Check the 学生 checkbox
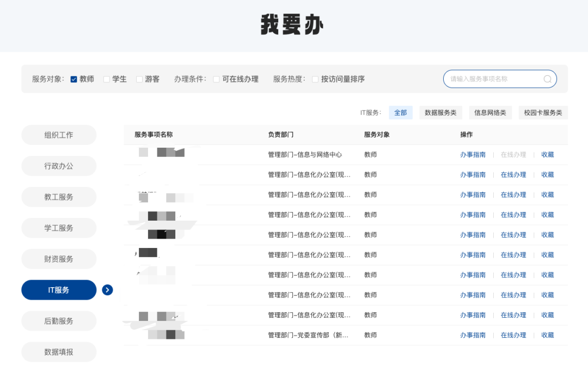This screenshot has width=588, height=370. [x=107, y=80]
